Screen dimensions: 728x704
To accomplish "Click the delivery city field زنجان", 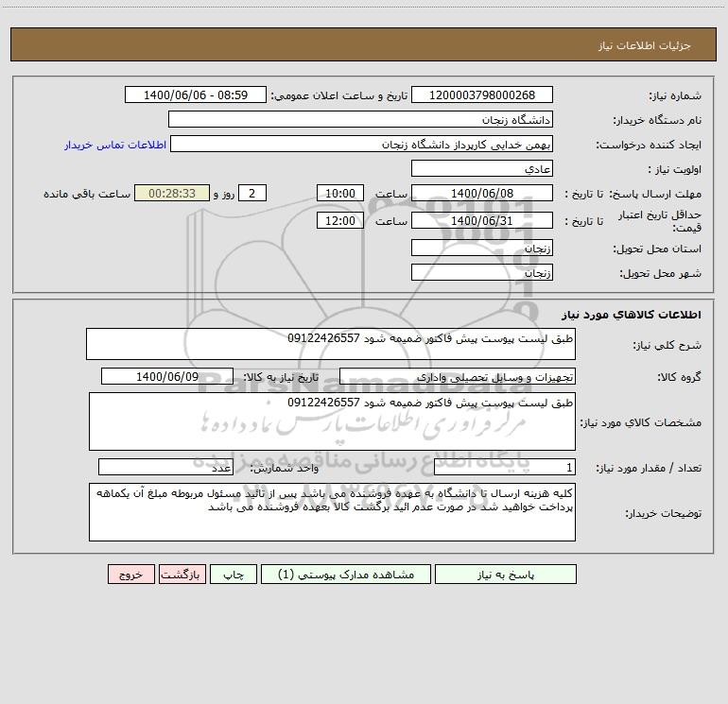I will pos(482,272).
